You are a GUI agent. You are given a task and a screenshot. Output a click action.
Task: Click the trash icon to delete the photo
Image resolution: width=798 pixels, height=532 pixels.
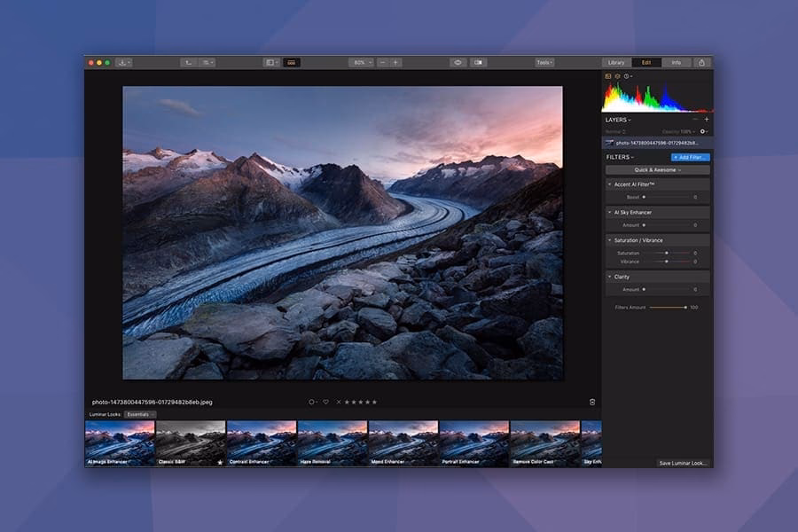592,401
